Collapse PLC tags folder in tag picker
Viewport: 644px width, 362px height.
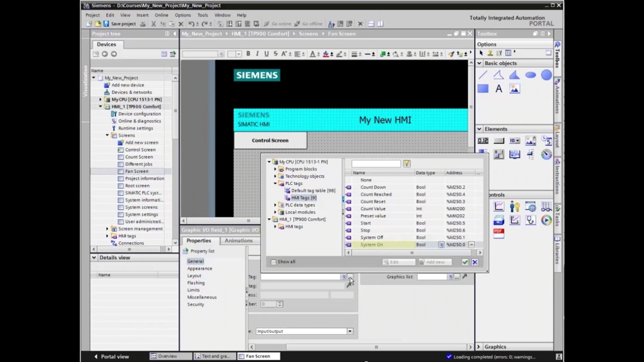point(275,184)
